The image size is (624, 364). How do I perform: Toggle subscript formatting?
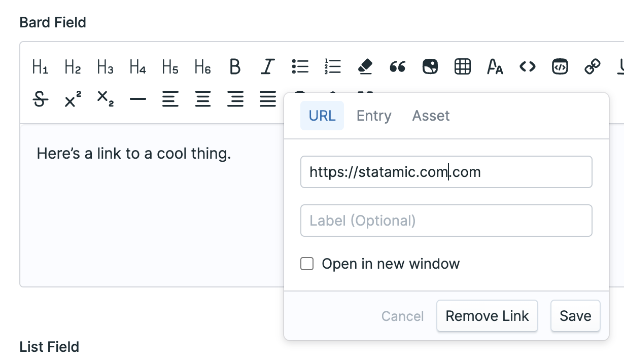coord(105,99)
